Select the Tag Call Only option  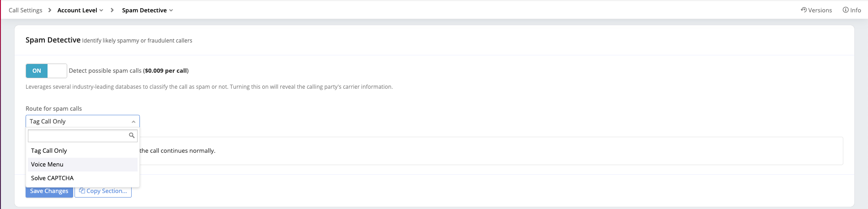(x=49, y=151)
